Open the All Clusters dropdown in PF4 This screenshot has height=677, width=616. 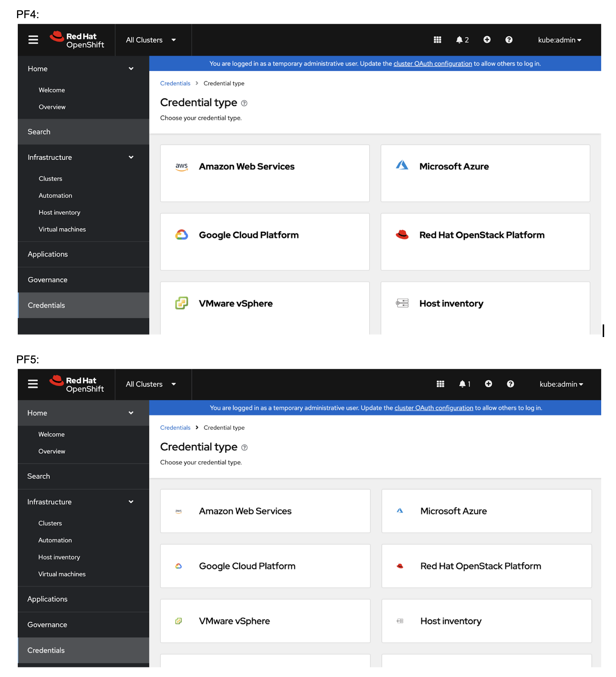pos(151,40)
